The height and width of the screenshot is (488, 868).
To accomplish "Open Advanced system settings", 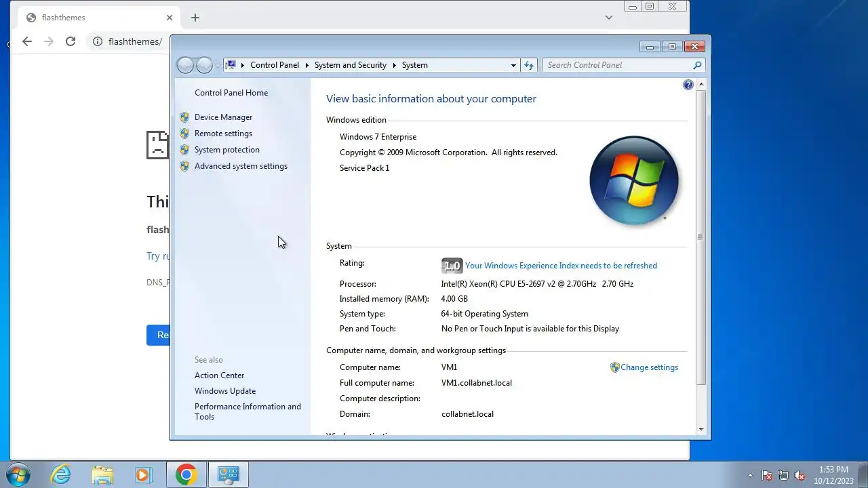I will point(241,166).
